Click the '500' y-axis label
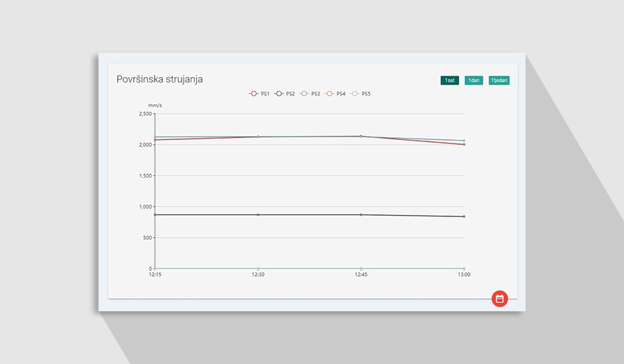 click(147, 238)
